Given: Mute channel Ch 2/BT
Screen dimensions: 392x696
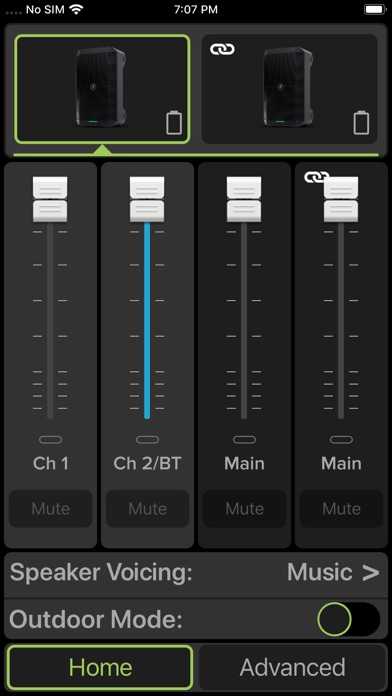Looking at the screenshot, I should pos(147,509).
